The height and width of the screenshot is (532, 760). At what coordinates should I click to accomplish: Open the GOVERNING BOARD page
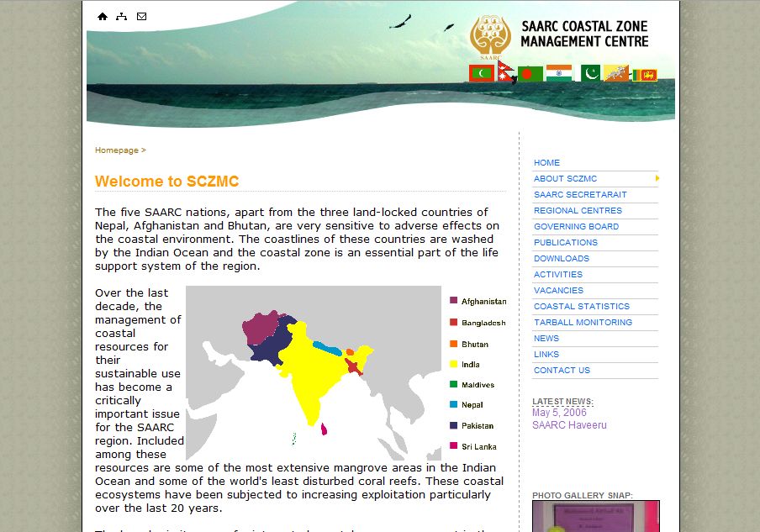click(x=576, y=227)
